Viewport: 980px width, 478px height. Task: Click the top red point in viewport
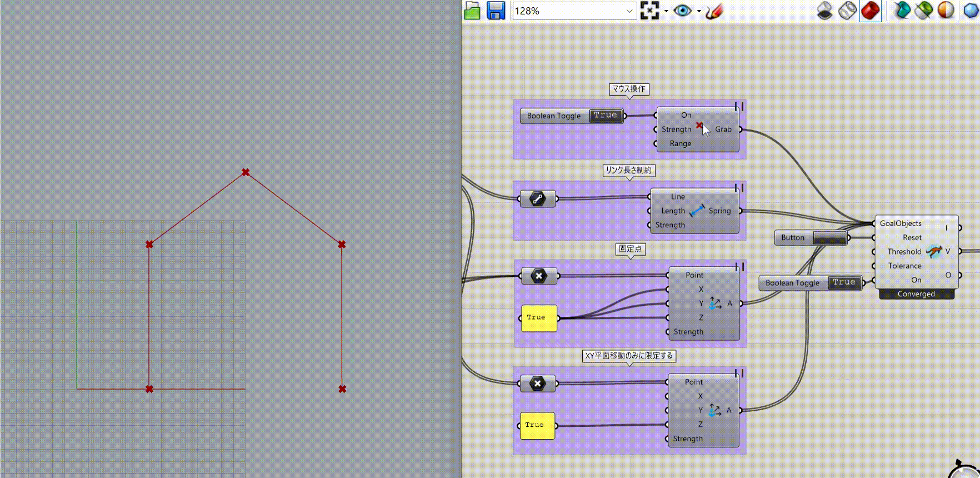246,172
